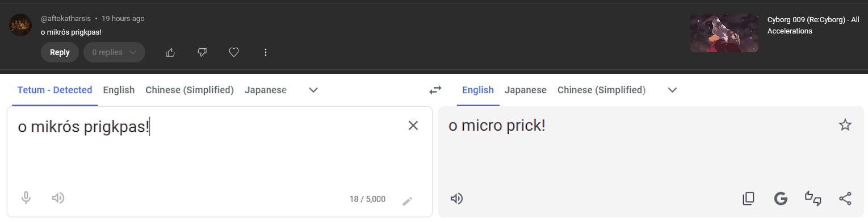The image size is (868, 222).
Task: Expand the target language list
Action: click(x=673, y=90)
